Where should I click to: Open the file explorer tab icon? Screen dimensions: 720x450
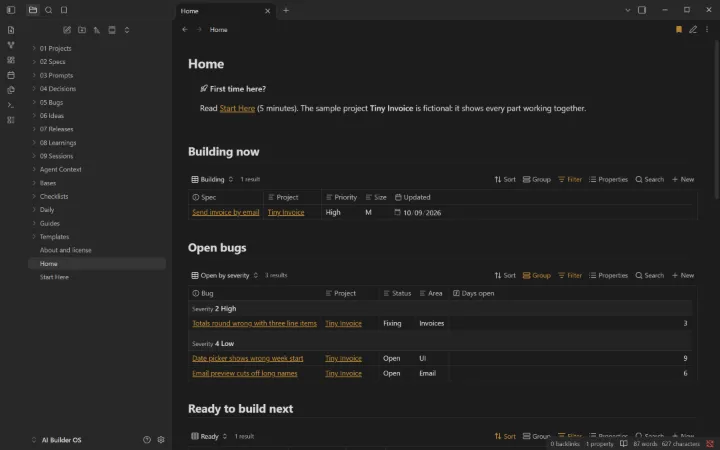click(33, 10)
